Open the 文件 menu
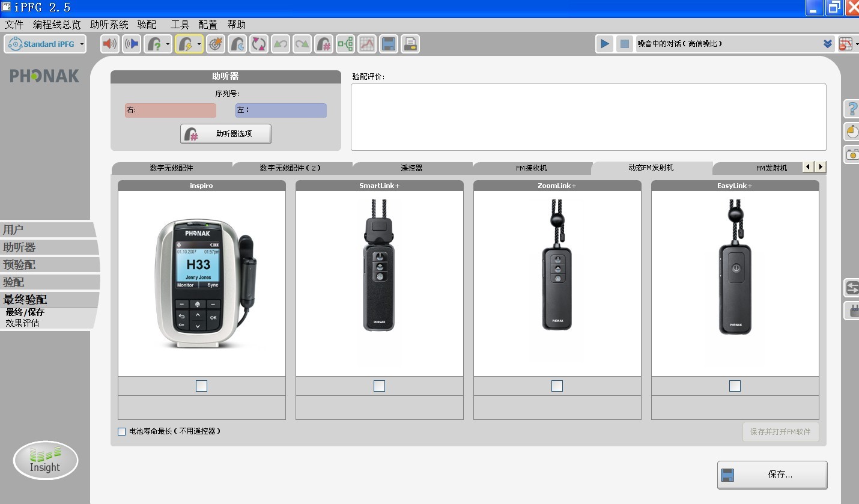 click(x=14, y=25)
